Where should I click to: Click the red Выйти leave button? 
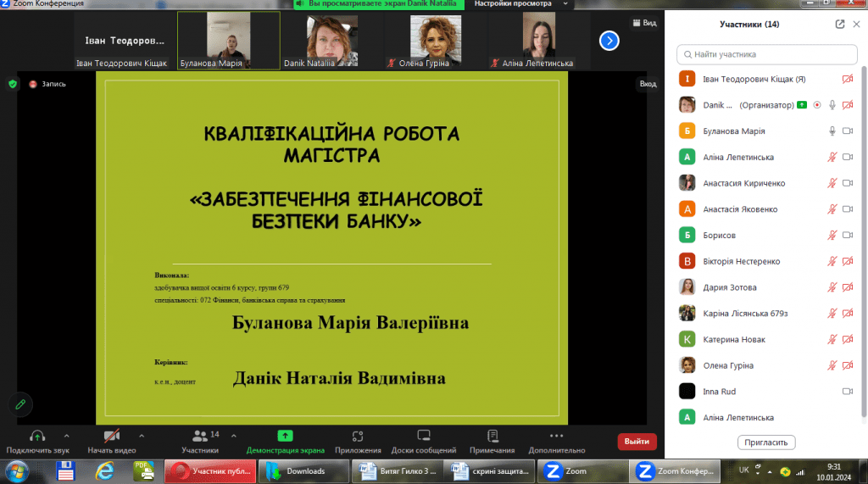(x=636, y=442)
